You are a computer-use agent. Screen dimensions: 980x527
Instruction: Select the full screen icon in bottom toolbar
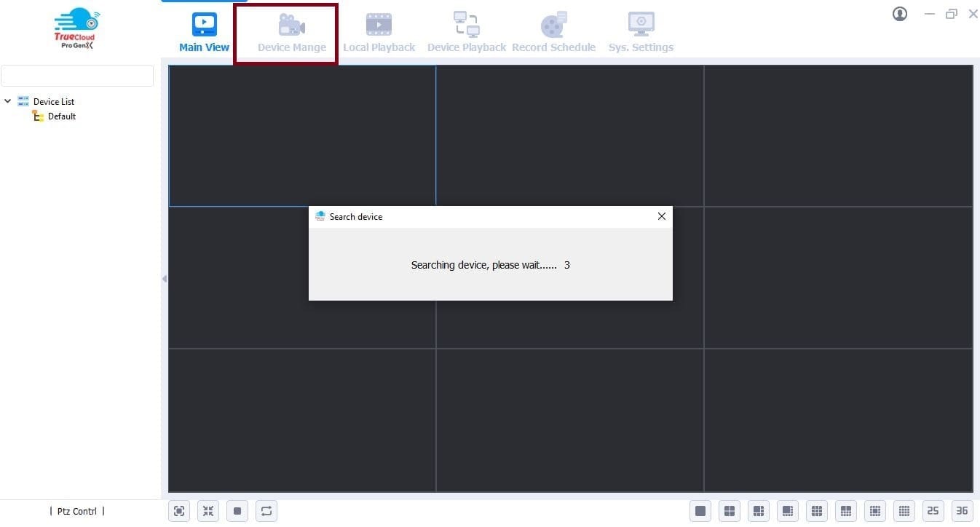[x=179, y=511]
